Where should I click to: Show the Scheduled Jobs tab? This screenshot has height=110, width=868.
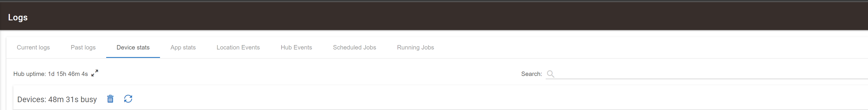(354, 47)
